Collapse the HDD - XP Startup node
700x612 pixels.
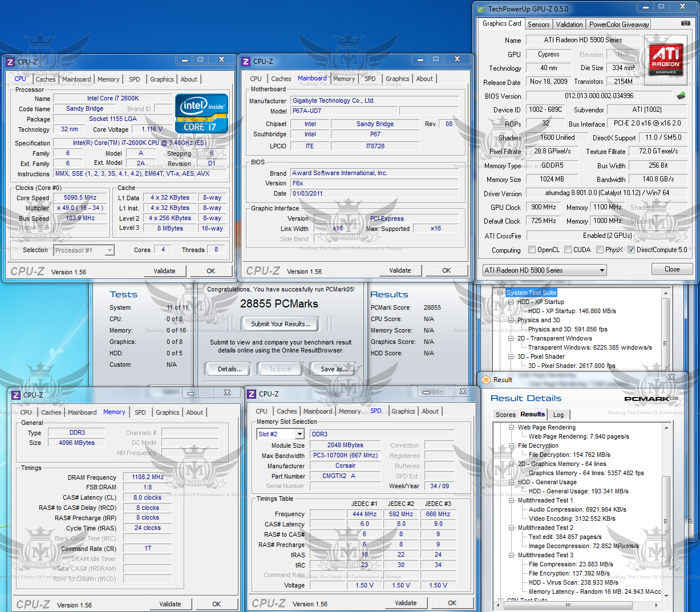[x=511, y=302]
